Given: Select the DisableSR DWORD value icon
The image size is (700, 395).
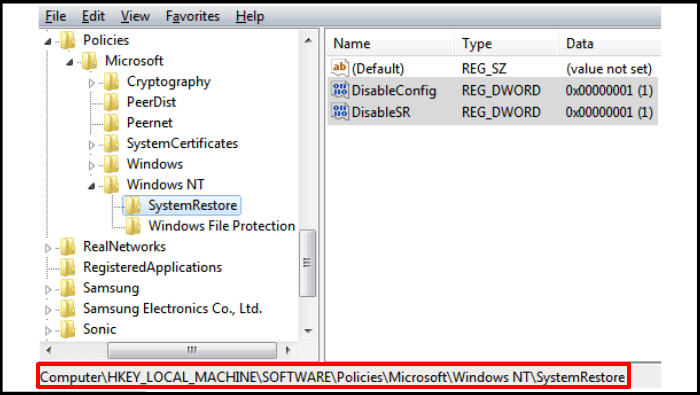Looking at the screenshot, I should (x=340, y=111).
